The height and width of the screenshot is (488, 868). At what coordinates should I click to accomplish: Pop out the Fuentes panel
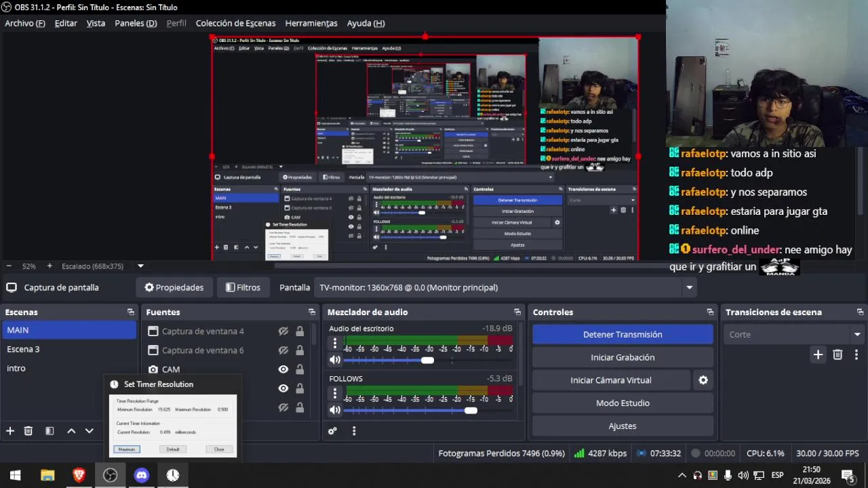[312, 312]
